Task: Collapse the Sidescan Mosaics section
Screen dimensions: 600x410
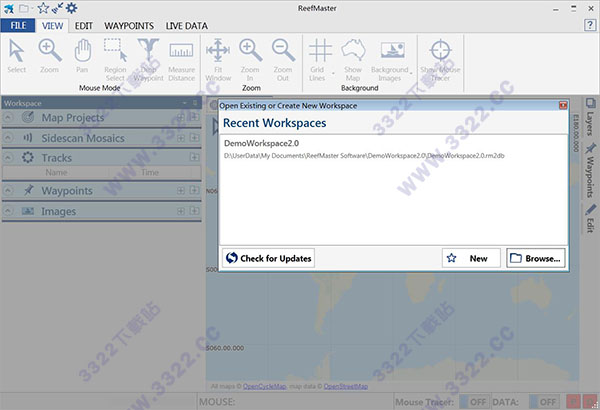Action: click(8, 138)
